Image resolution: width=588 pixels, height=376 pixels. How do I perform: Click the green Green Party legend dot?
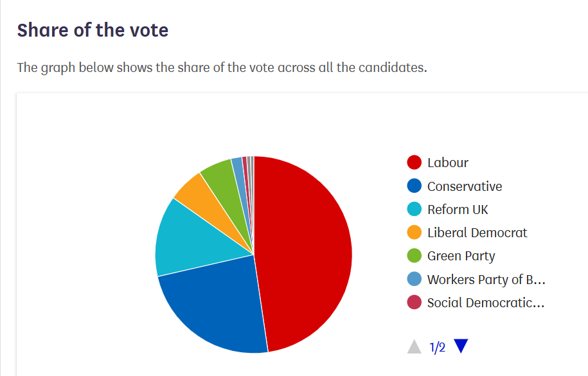click(414, 256)
